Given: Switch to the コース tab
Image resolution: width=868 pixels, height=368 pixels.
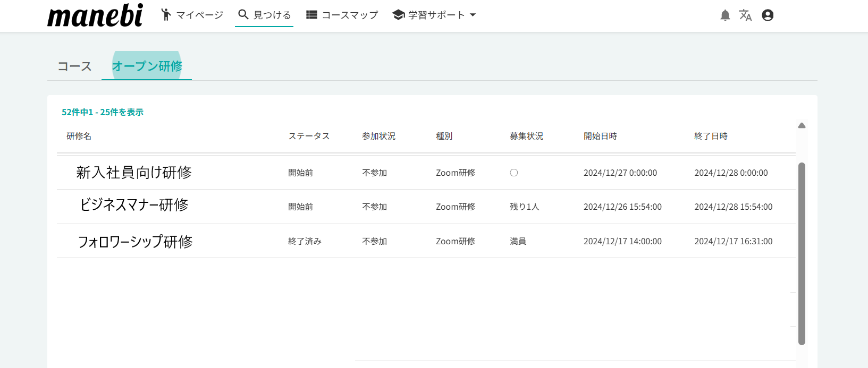Looking at the screenshot, I should (x=74, y=66).
